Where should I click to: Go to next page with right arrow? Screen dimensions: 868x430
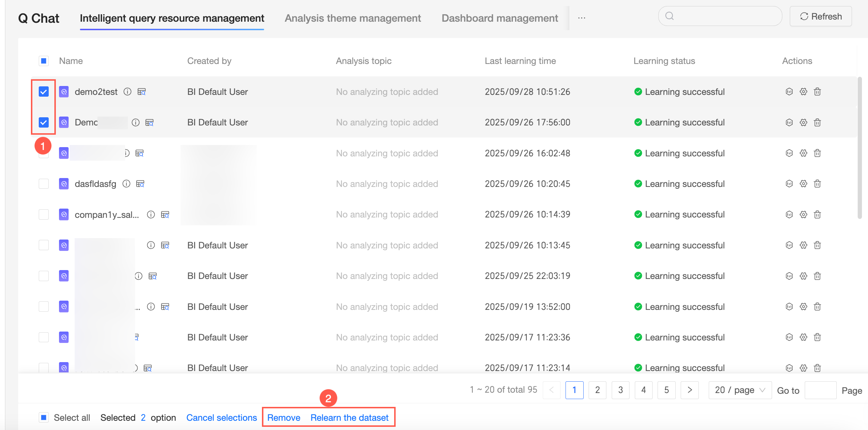pyautogui.click(x=690, y=390)
